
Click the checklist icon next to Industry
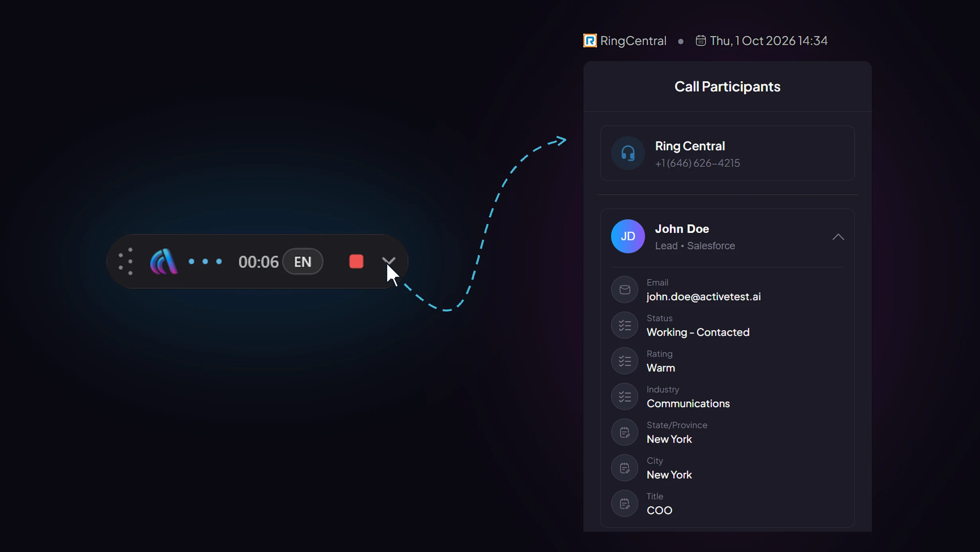[x=625, y=397]
